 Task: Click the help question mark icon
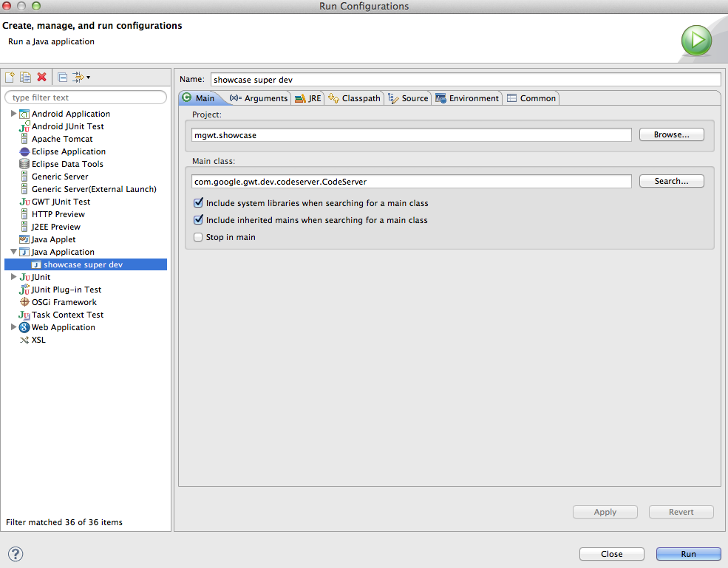[16, 554]
